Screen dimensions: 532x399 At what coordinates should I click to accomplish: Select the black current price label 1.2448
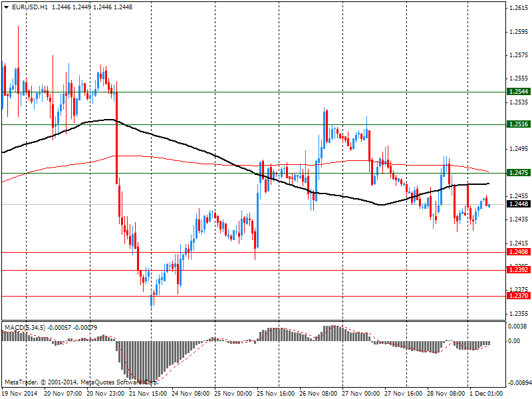point(519,204)
